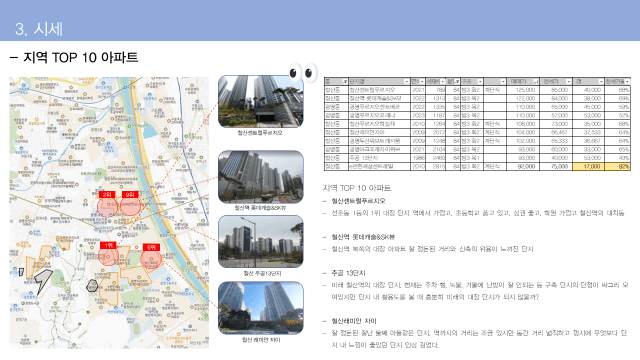The width and height of the screenshot is (640, 360).
Task: Click the gray lightning-shaped polygon on map
Action: (42, 280)
